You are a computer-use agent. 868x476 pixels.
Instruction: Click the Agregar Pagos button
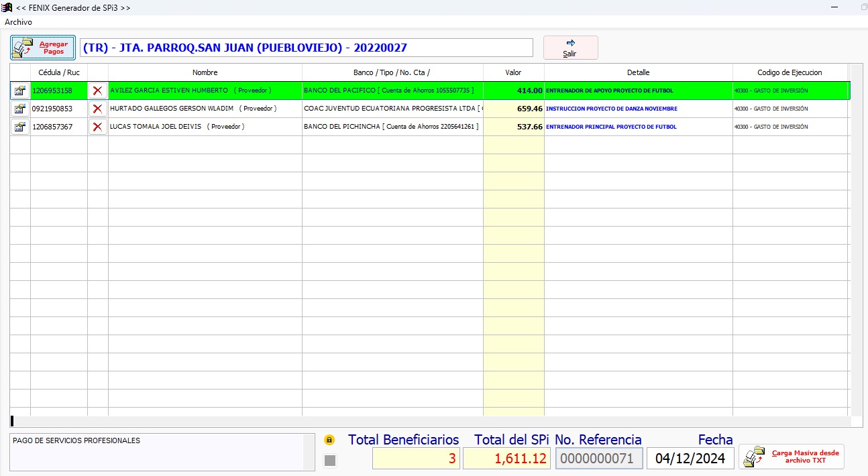tap(43, 48)
